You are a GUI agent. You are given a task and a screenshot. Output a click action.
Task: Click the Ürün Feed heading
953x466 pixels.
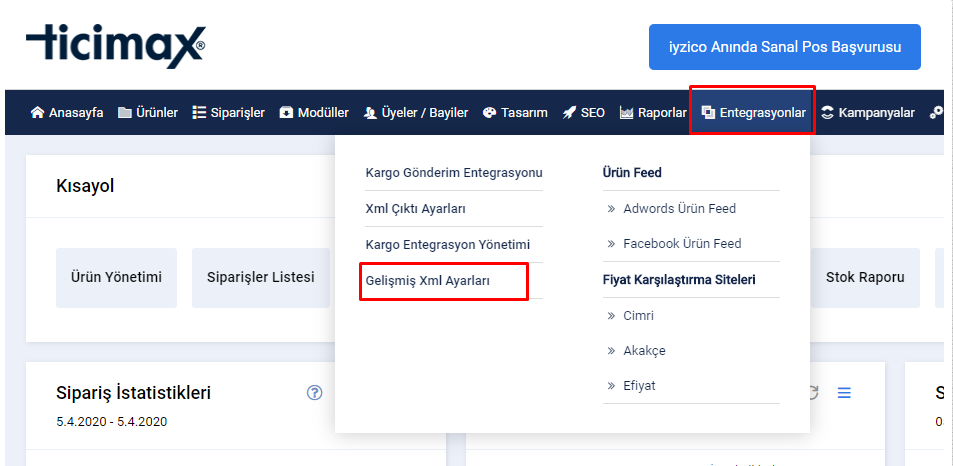click(632, 173)
